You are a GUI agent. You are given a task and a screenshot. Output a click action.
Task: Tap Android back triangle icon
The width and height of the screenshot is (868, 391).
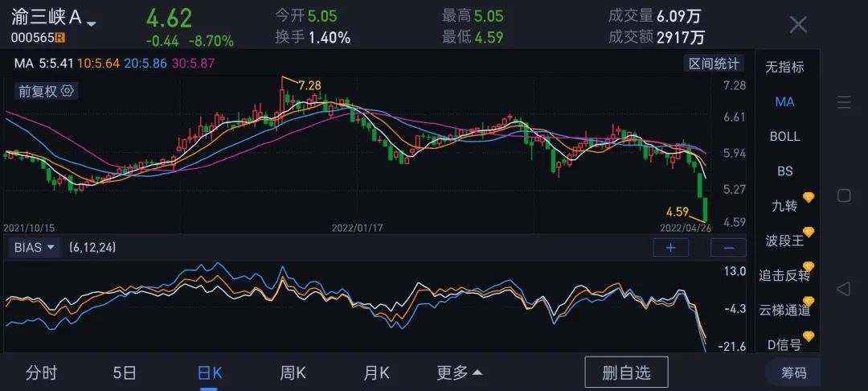tap(843, 289)
